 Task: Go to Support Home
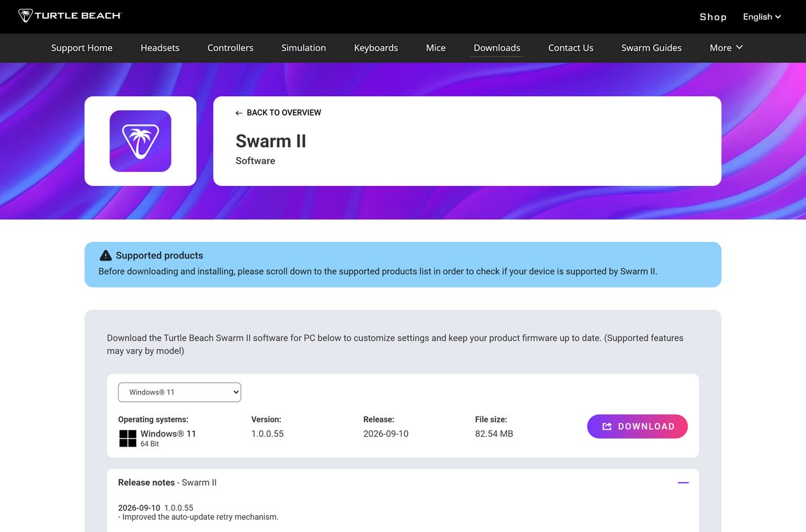point(82,48)
